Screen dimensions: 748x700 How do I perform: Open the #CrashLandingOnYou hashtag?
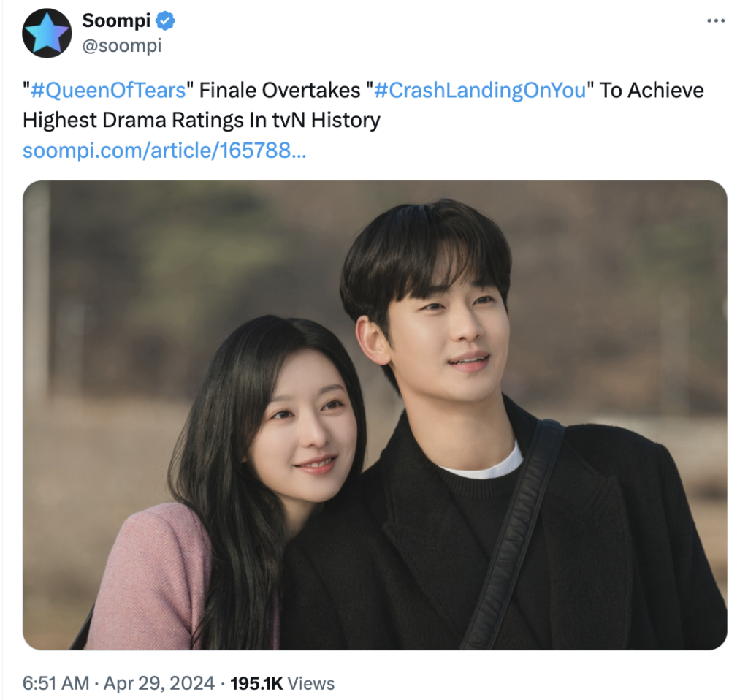pyautogui.click(x=480, y=90)
